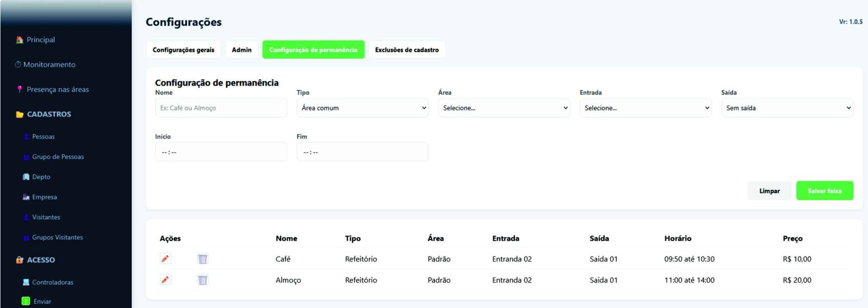Viewport: 868px width, 308px height.
Task: Open the Visitantes sidebar link
Action: (x=46, y=217)
